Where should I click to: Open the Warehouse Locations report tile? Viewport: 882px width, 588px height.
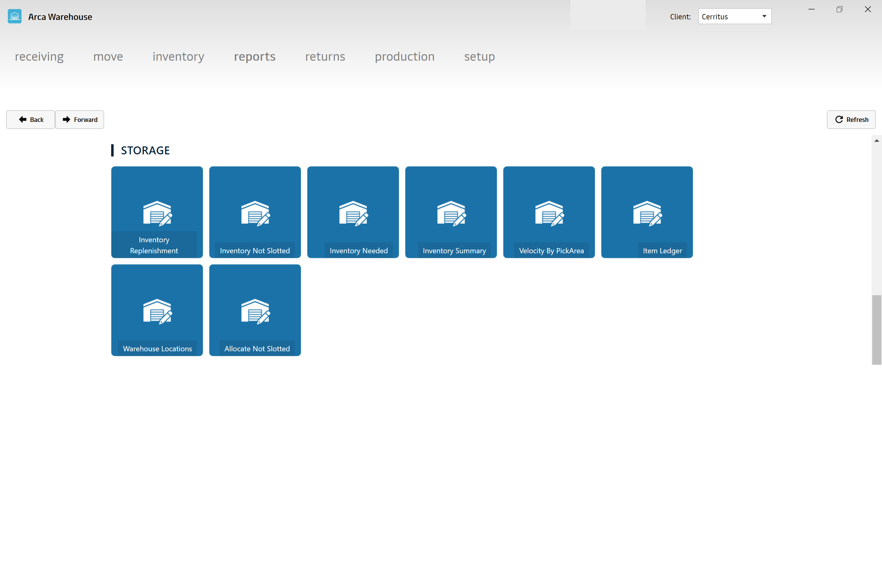coord(157,310)
